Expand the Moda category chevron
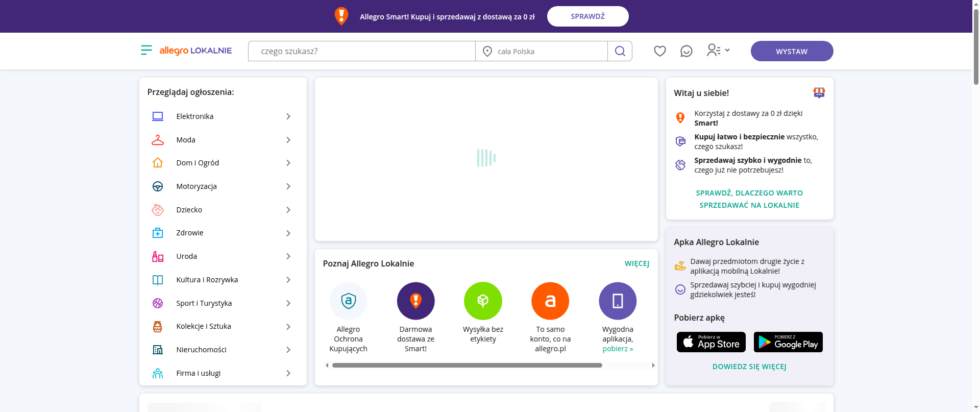 (288, 140)
